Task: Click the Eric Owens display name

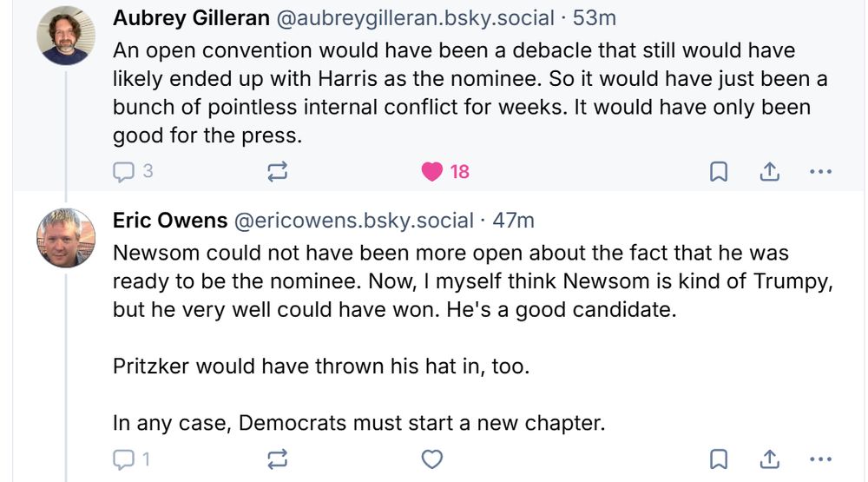Action: coord(170,221)
